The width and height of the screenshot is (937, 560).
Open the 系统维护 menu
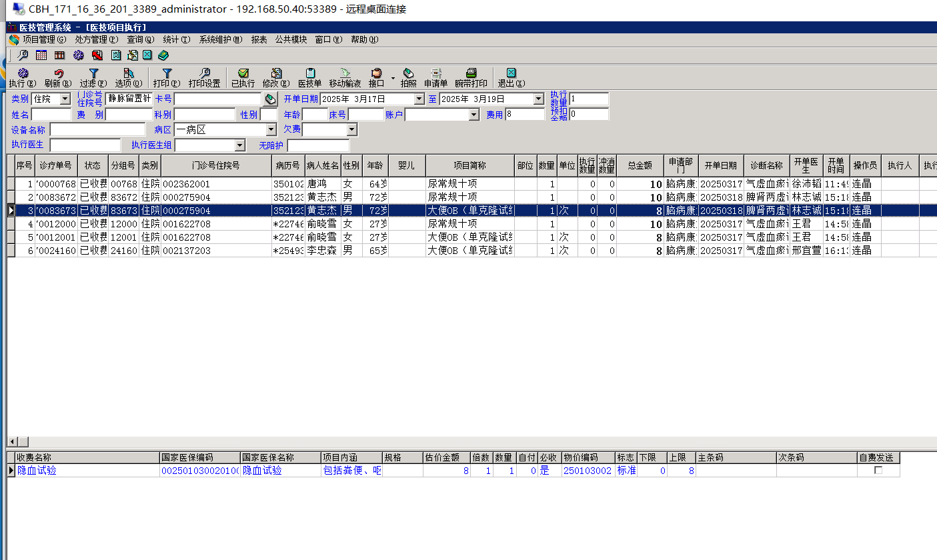click(220, 40)
